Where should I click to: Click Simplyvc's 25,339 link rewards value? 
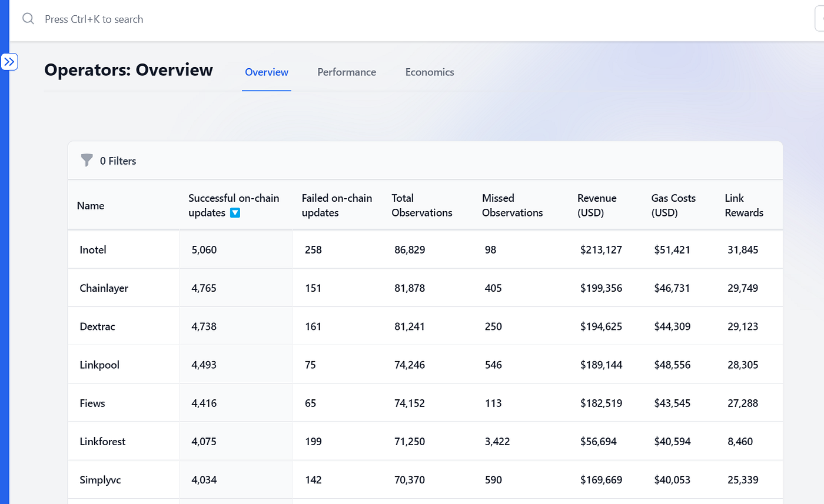coord(743,480)
